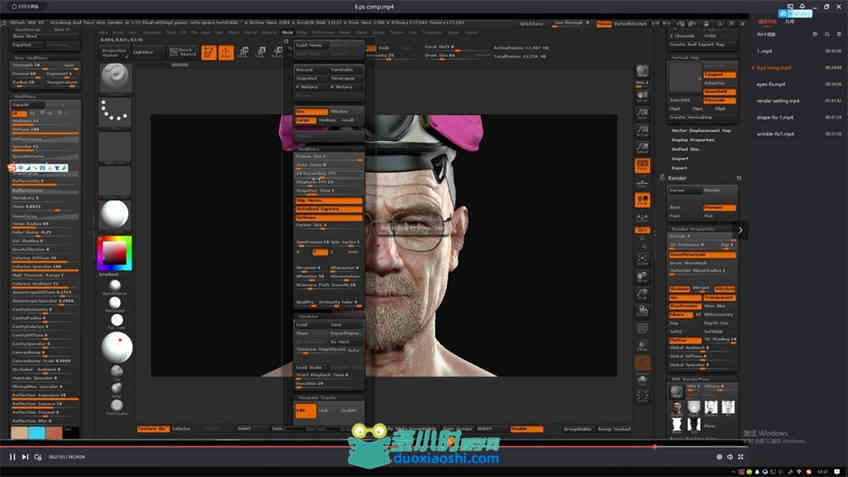Expand the Import section
This screenshot has height=477, width=848.
click(680, 158)
